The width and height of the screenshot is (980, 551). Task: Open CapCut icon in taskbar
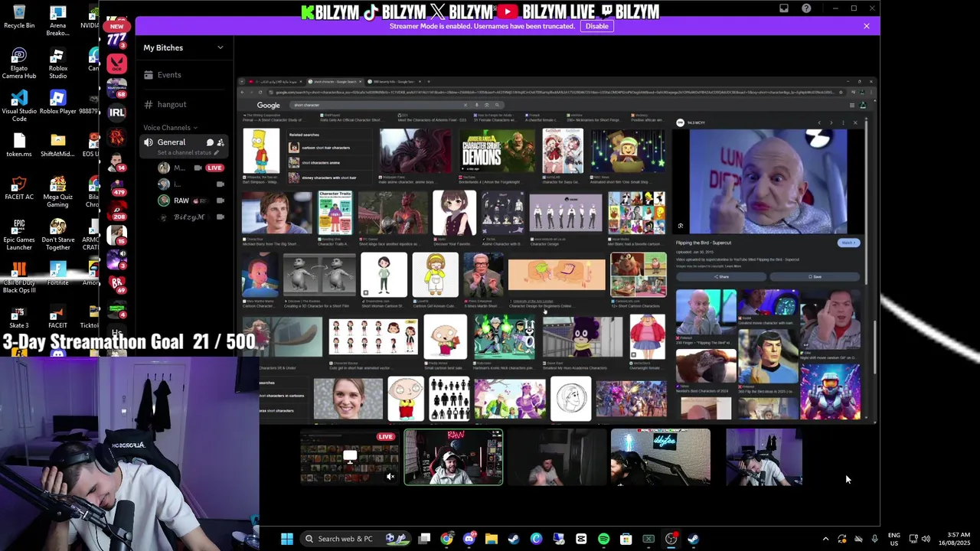[581, 539]
